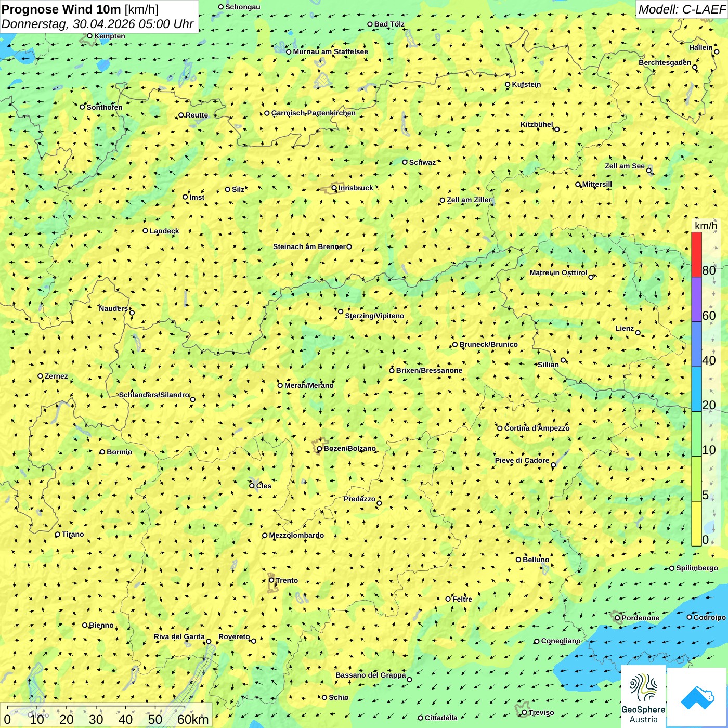Click the 'Mittersill' label
This screenshot has height=728, width=728.
(x=597, y=184)
